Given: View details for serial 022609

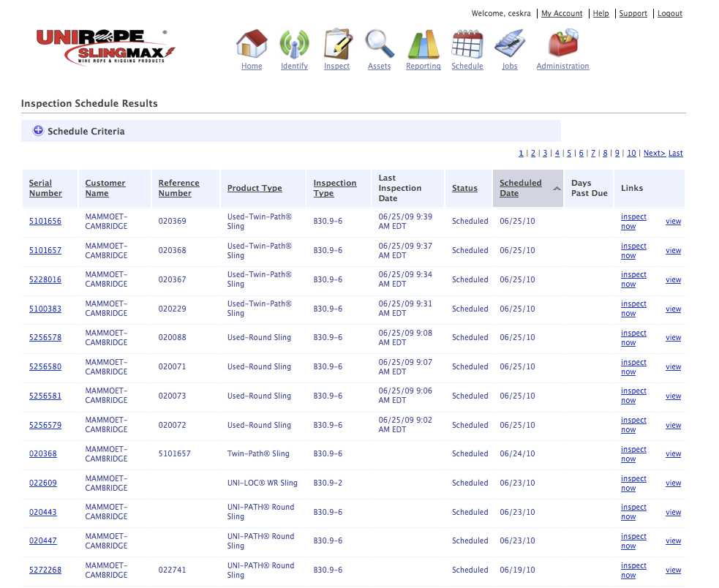Looking at the screenshot, I should click(673, 483).
